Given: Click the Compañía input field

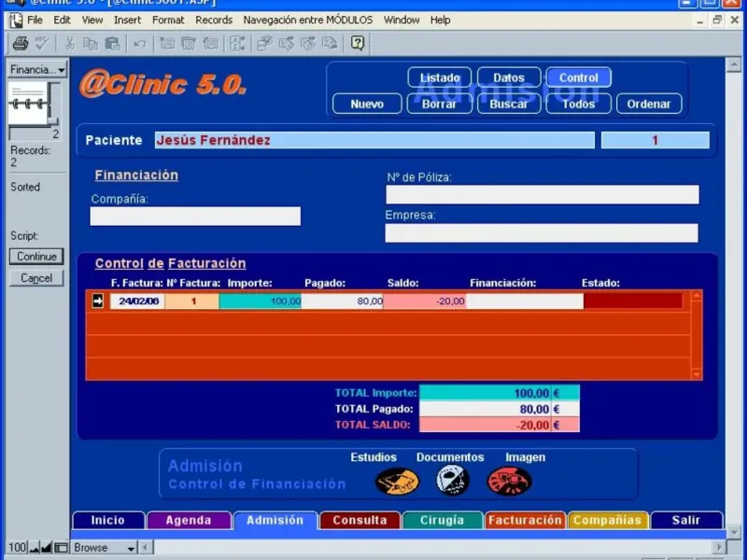Looking at the screenshot, I should [195, 217].
